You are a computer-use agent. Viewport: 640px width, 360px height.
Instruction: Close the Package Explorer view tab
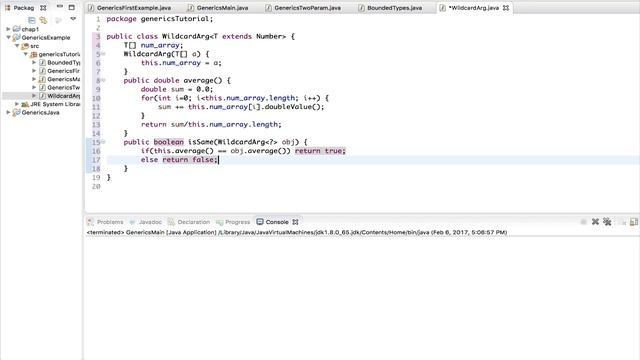43,8
